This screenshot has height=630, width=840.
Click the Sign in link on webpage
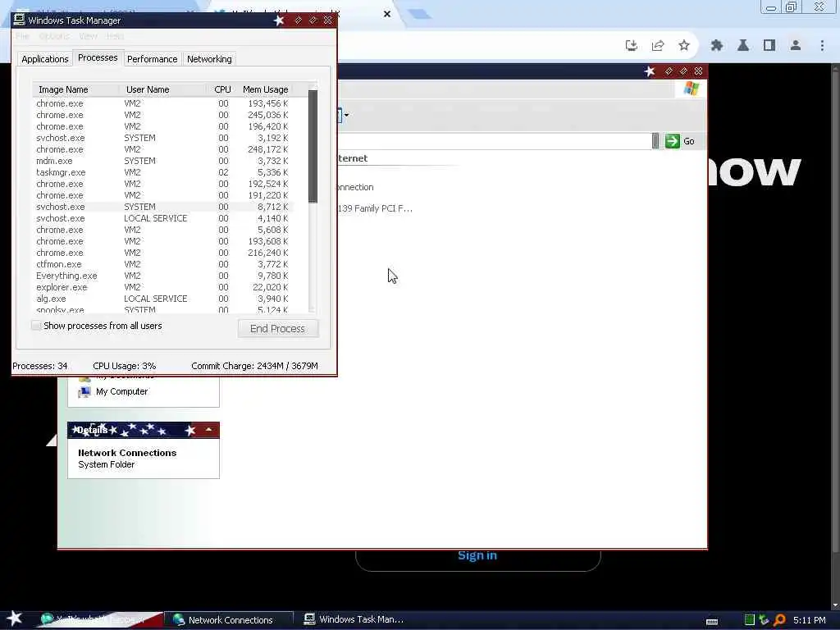[x=477, y=555]
